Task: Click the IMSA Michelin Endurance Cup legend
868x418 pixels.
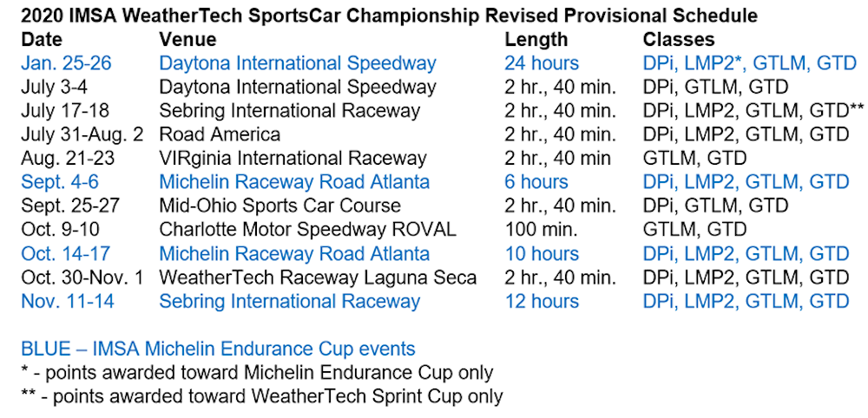Action: coord(218,349)
